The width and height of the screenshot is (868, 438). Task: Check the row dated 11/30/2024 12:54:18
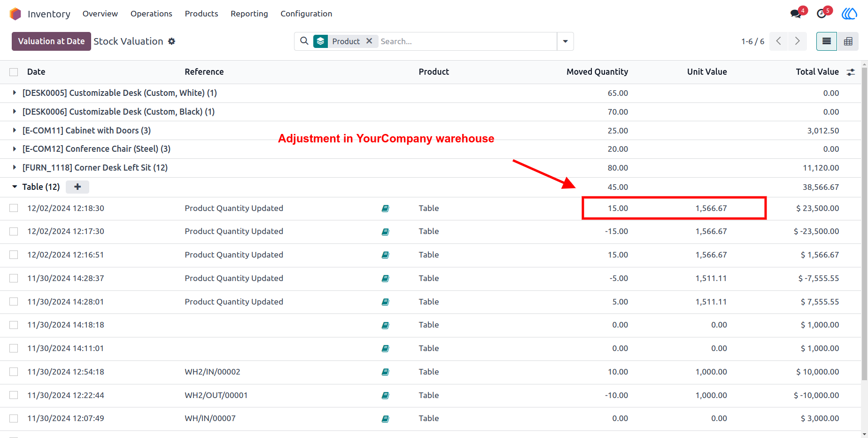pyautogui.click(x=14, y=372)
